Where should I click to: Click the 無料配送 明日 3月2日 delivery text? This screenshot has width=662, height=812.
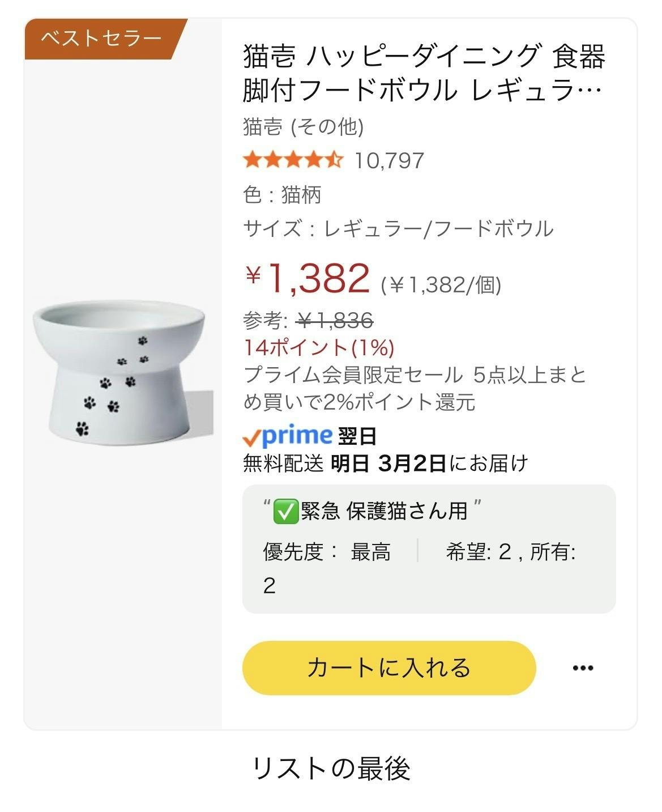pyautogui.click(x=385, y=464)
